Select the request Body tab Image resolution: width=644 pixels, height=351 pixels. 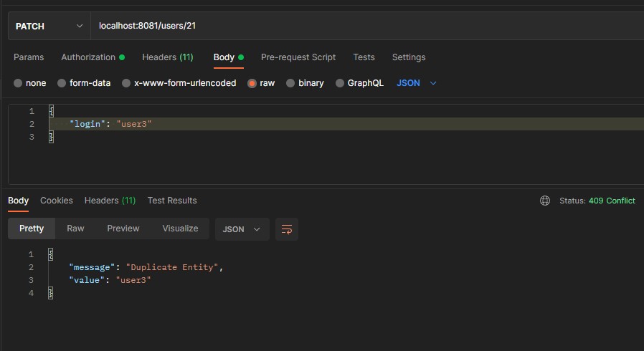[x=228, y=57]
